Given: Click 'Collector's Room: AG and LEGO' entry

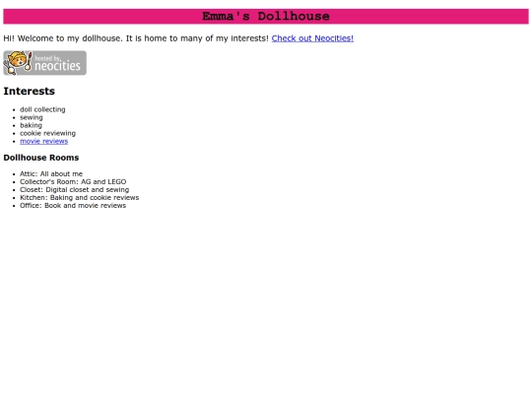Looking at the screenshot, I should point(73,181).
